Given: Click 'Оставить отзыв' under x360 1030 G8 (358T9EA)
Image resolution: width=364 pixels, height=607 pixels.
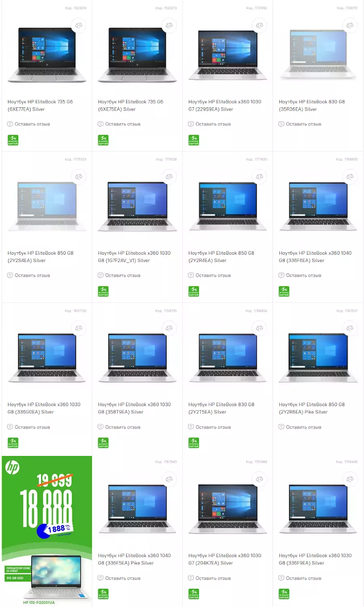Looking at the screenshot, I should (119, 427).
